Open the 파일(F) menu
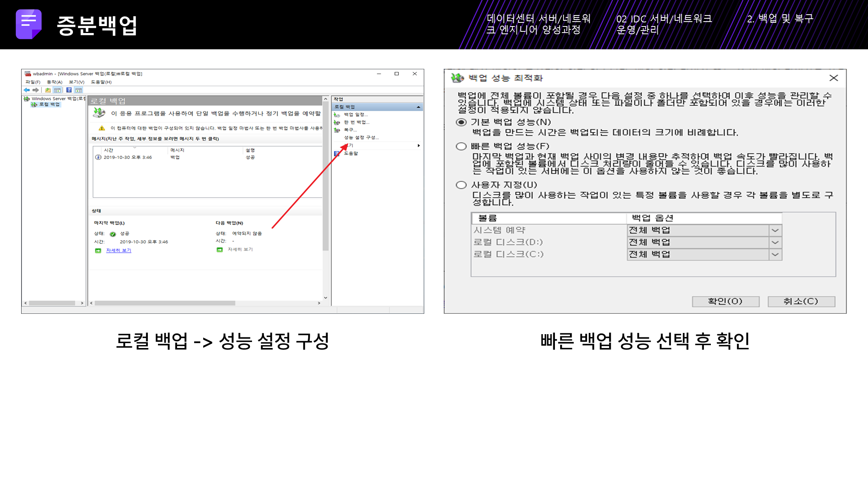The height and width of the screenshot is (489, 868). (x=33, y=82)
